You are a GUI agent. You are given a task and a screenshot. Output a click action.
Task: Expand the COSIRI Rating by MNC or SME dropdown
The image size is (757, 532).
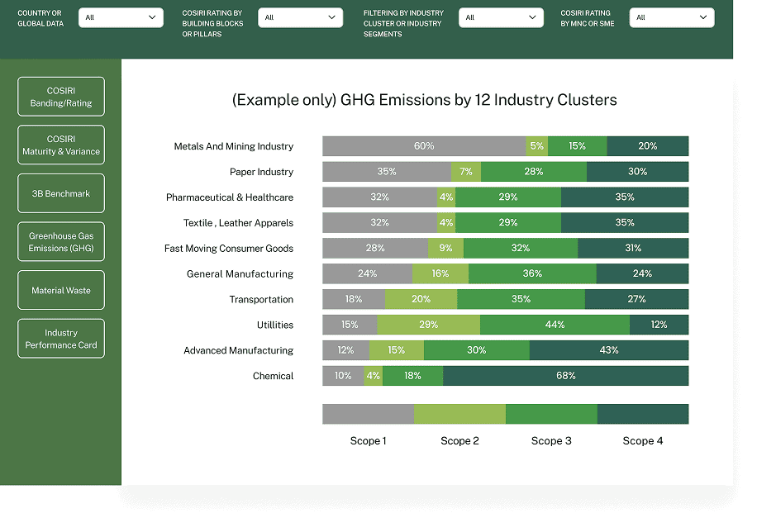671,17
